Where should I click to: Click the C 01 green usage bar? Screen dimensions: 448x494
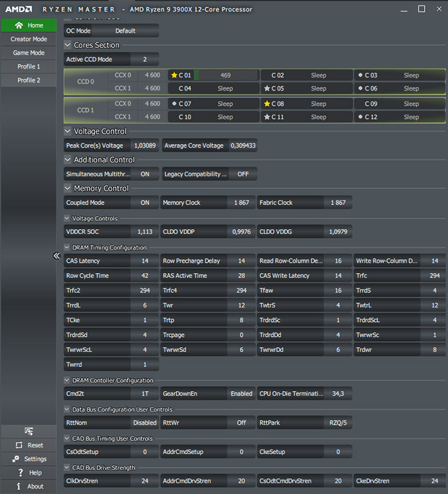pos(196,75)
